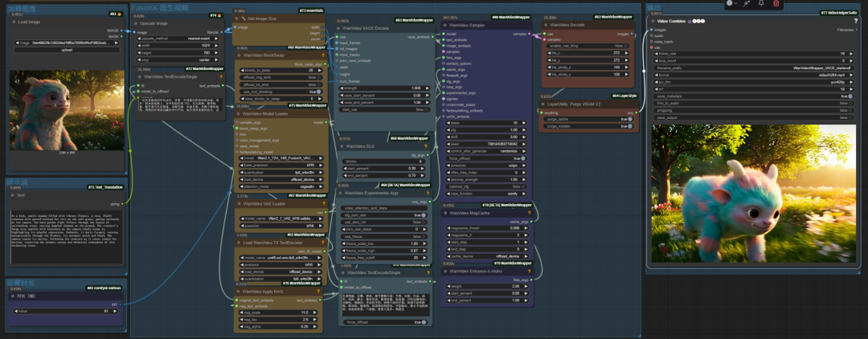Open help on Load WanVideo T5 TextEncoder node
This screenshot has height=339, width=868.
point(323,243)
